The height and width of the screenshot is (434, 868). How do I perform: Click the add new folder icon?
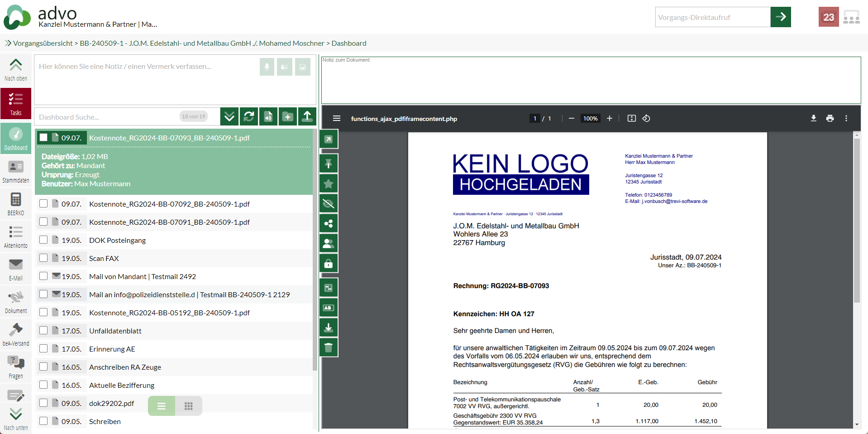tap(288, 116)
